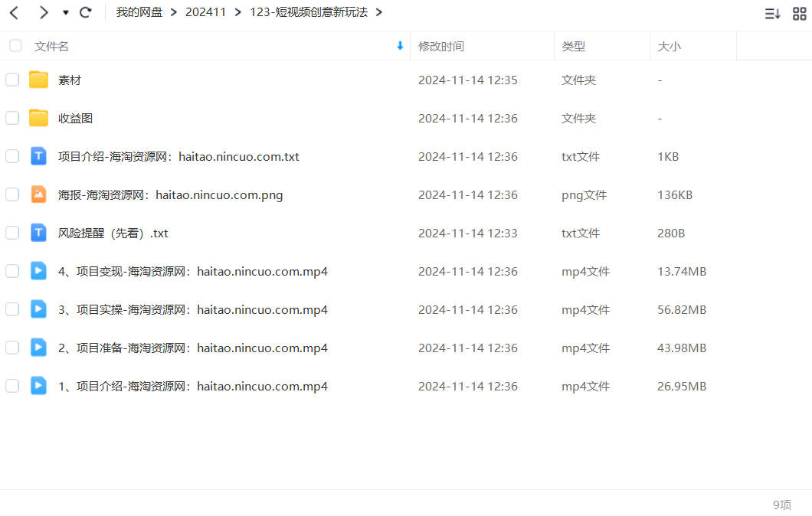This screenshot has height=516, width=812.
Task: Navigate to 我的网盘 in breadcrumb
Action: [x=139, y=12]
